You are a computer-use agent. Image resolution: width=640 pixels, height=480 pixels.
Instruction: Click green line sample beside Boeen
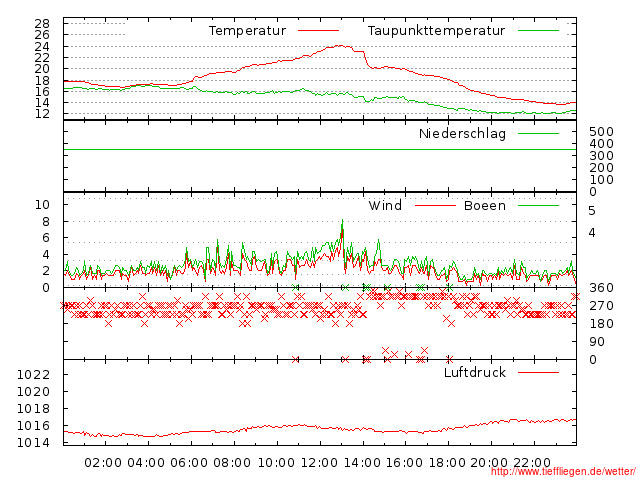538,205
